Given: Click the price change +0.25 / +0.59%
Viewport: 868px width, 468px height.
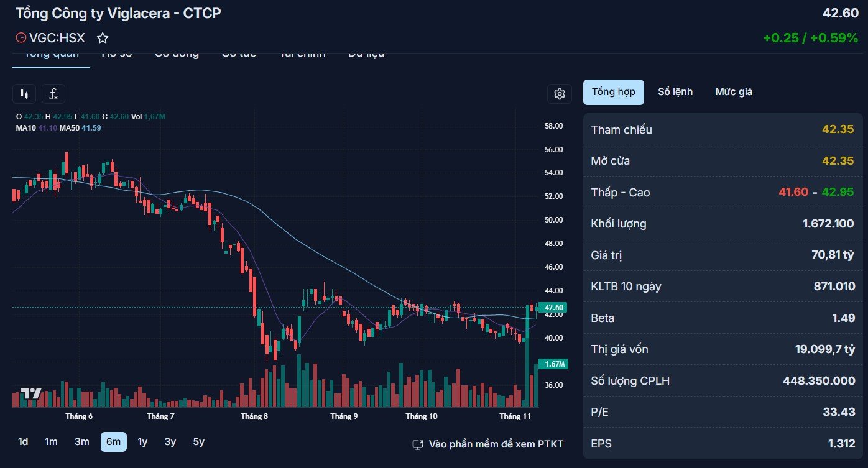Looking at the screenshot, I should [810, 38].
